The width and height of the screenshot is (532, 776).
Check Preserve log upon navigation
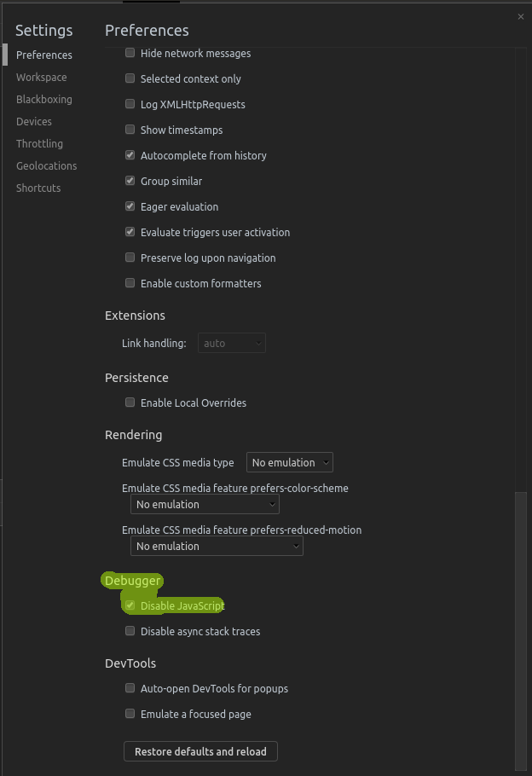[130, 258]
